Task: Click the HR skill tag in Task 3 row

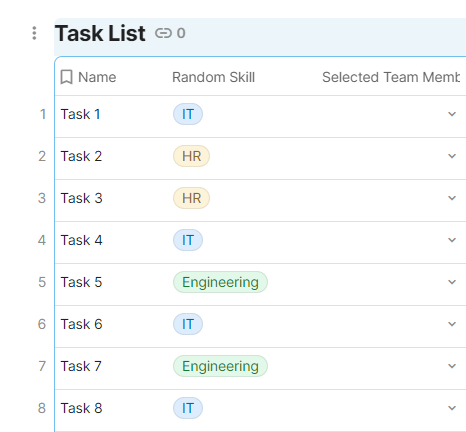Action: tap(191, 198)
